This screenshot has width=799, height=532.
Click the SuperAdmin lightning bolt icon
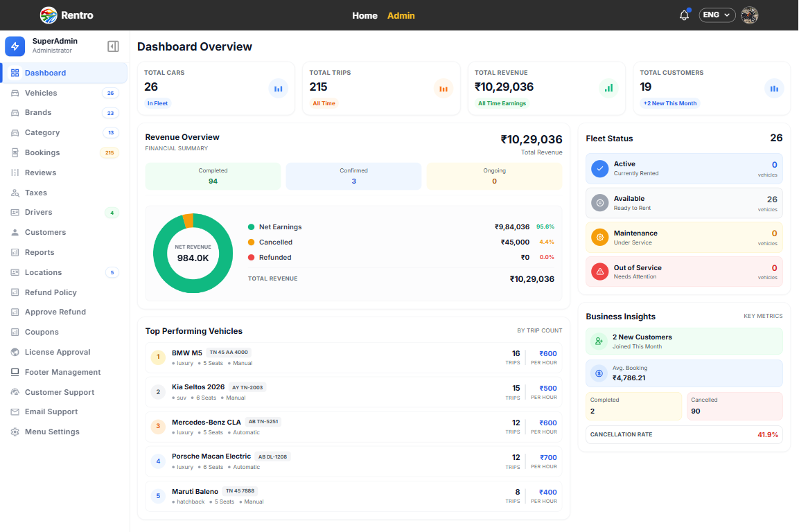(x=15, y=46)
